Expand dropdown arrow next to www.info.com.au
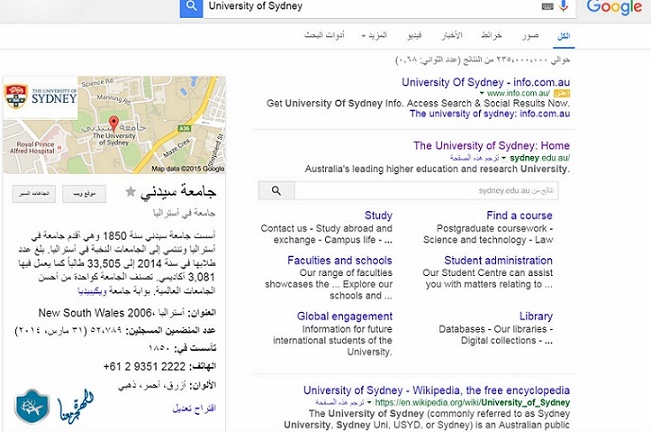This screenshot has width=651, height=432. click(x=482, y=93)
